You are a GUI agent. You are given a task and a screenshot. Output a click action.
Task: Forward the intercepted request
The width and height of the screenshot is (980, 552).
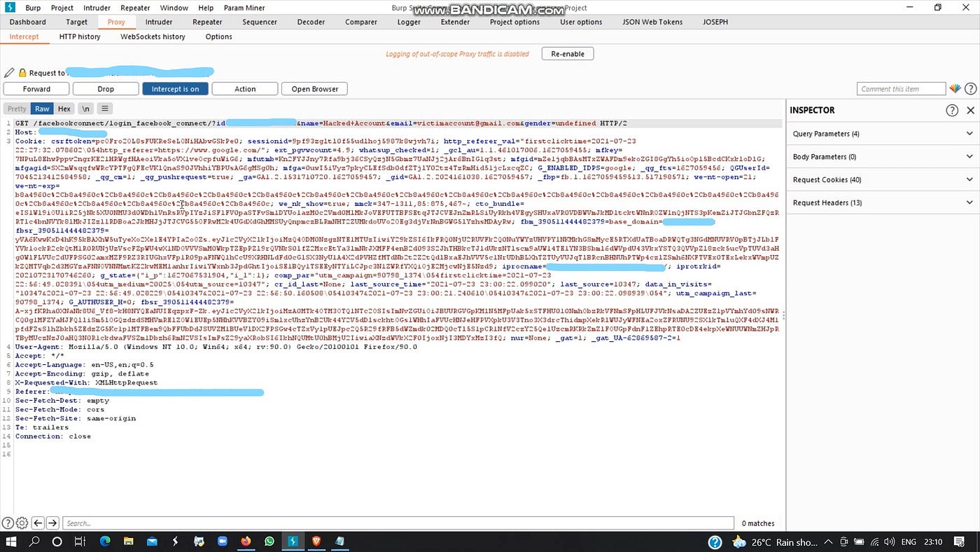coord(36,89)
